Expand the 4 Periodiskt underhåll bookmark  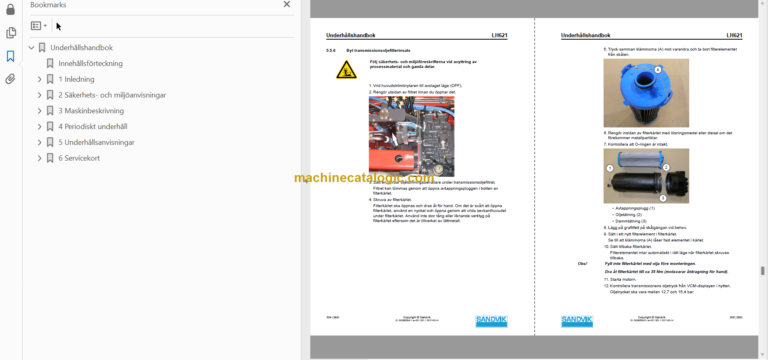(40, 126)
